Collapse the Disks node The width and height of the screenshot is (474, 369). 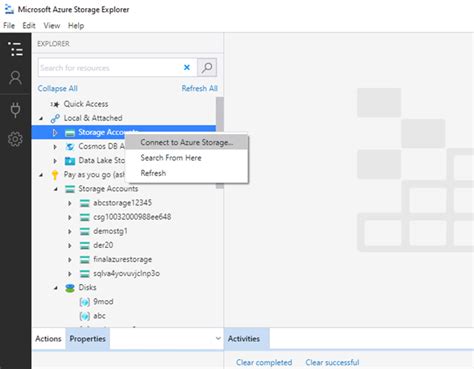click(x=56, y=288)
